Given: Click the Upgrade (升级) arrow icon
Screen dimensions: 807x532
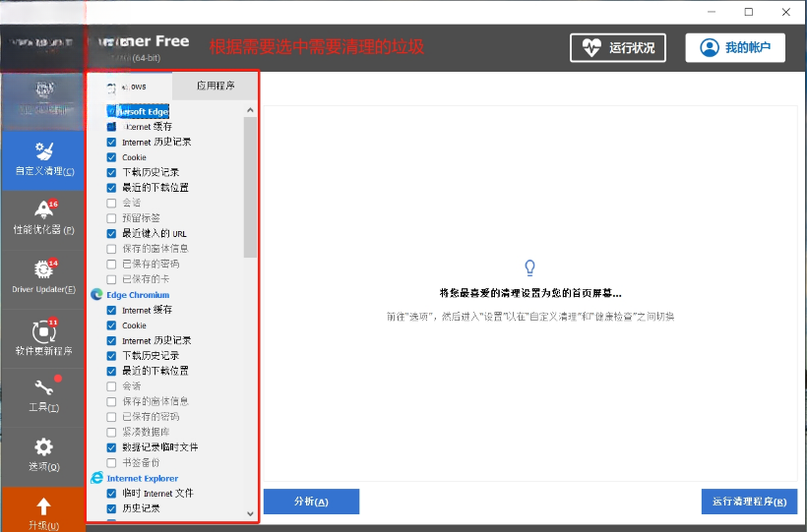Looking at the screenshot, I should pyautogui.click(x=43, y=506).
